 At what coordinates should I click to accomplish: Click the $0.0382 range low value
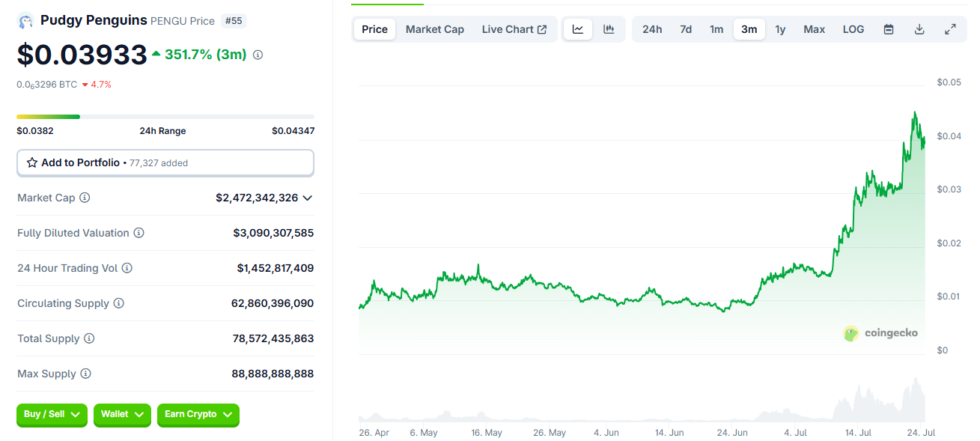[x=35, y=131]
